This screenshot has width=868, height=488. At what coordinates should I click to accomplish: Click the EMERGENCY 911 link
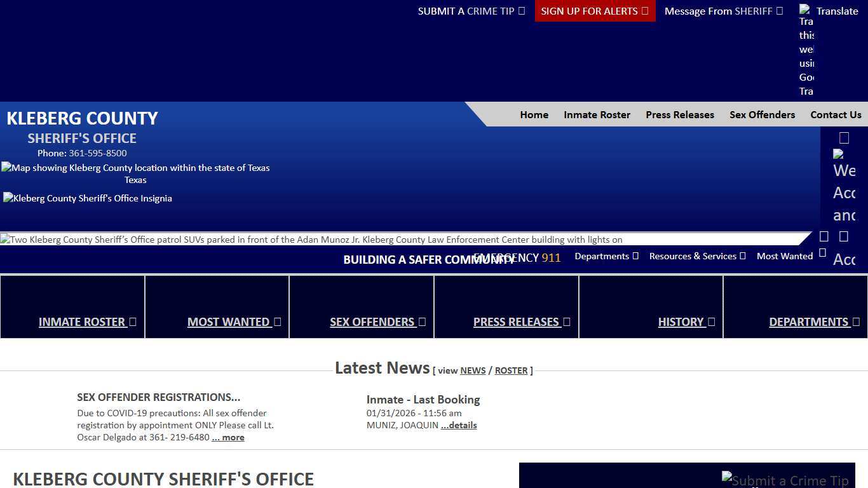tap(517, 257)
